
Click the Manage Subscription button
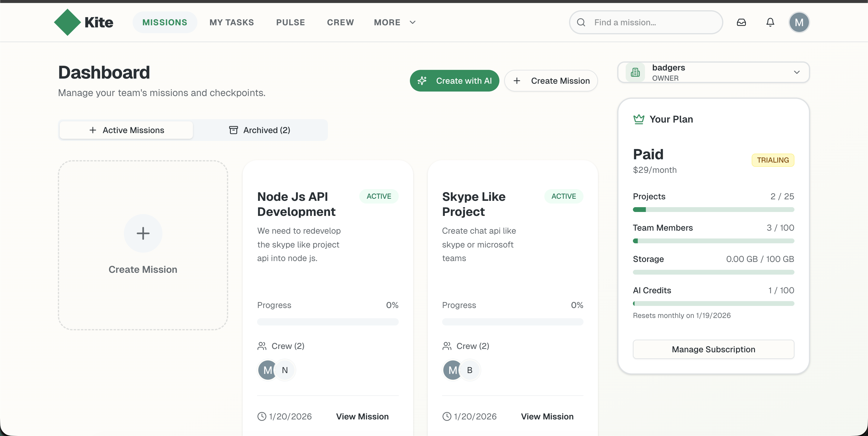(713, 349)
